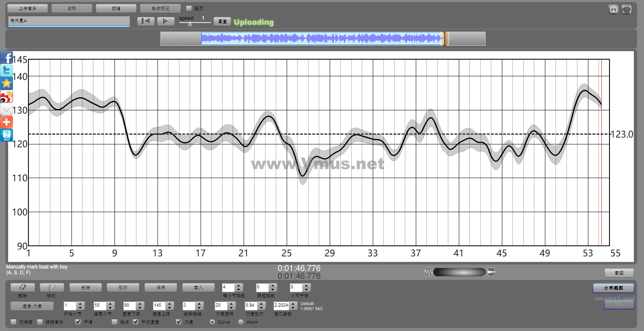
Task: Click the waveform icon right of gradient bar
Action: pos(491,272)
